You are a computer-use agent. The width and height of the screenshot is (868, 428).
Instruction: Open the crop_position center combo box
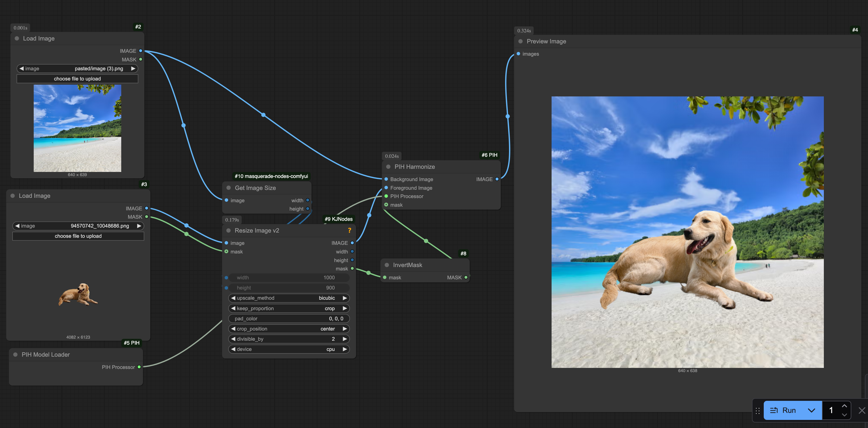289,329
